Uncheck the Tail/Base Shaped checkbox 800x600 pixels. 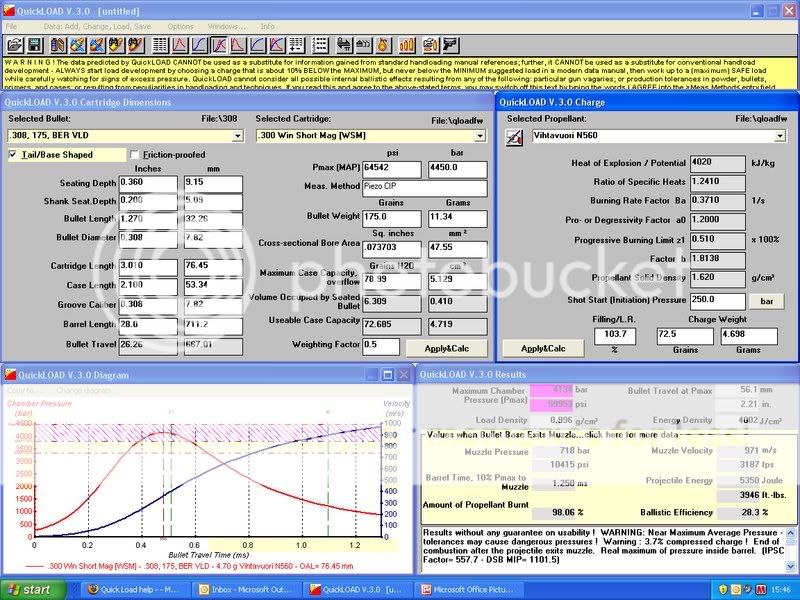[13, 155]
